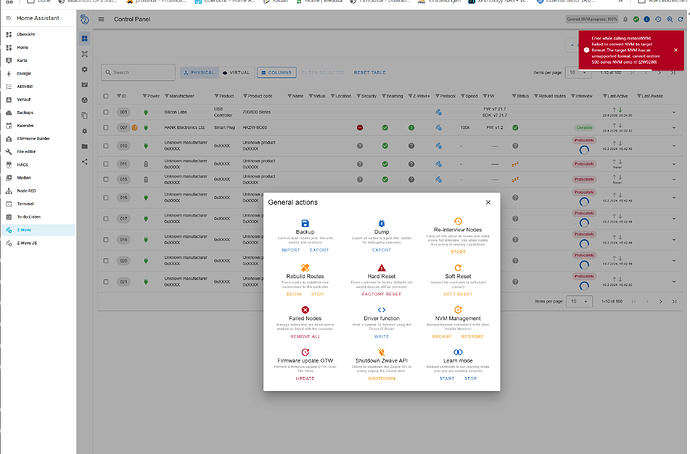Toggle checkbox for node 018 row
Image resolution: width=690 pixels, height=454 pixels.
[106, 240]
